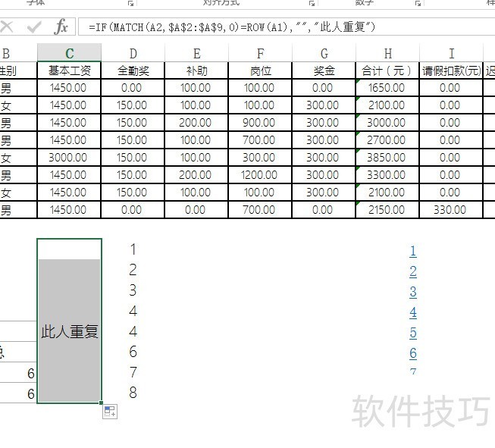Click the fill handle of the selected range
The image size is (495, 448).
click(x=101, y=403)
